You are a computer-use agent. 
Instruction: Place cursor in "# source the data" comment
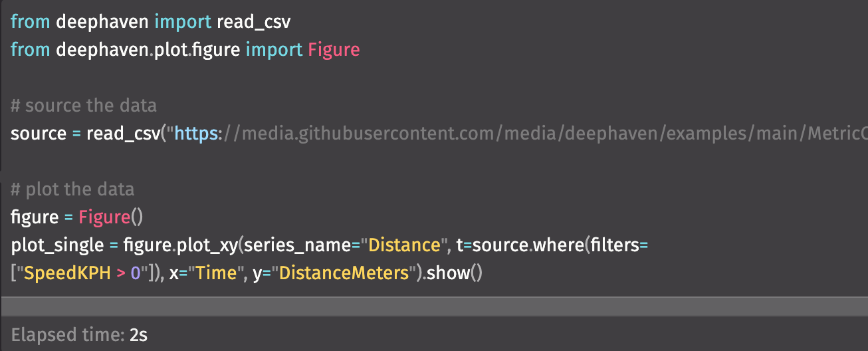[84, 106]
